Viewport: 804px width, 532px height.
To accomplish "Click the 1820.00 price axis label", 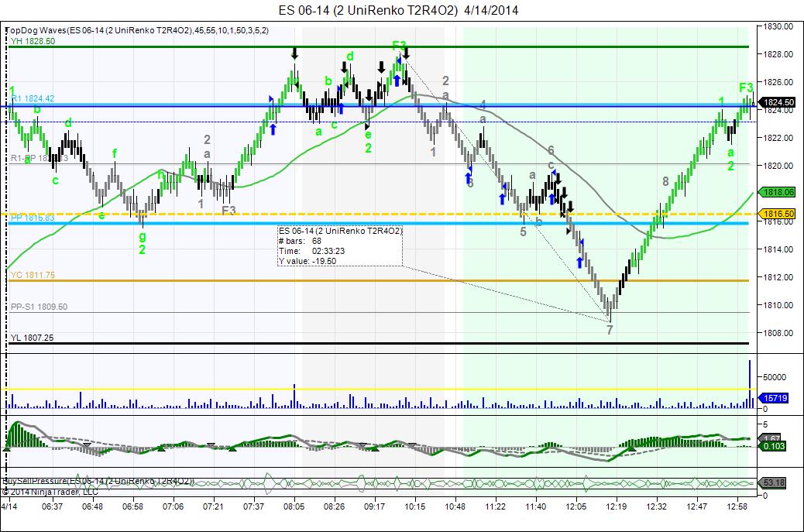I will coord(778,166).
